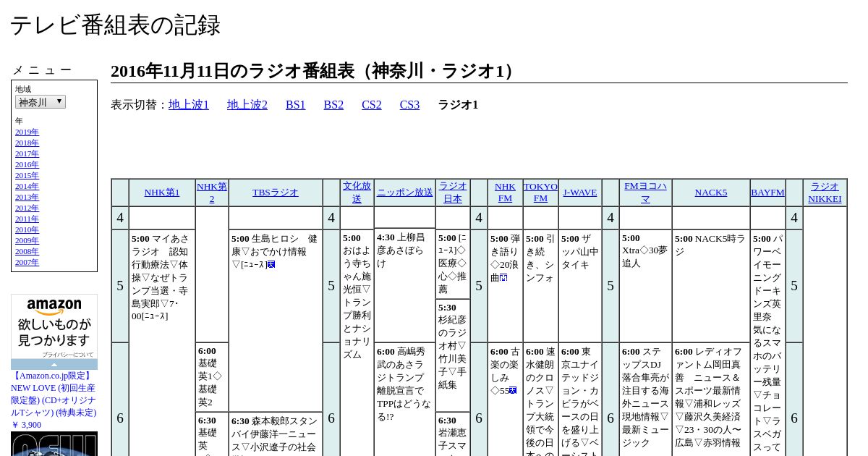Image resolution: width=868 pixels, height=456 pixels.
Task: Select the 5:00 マイあさラジオ program cell
Action: tap(162, 343)
